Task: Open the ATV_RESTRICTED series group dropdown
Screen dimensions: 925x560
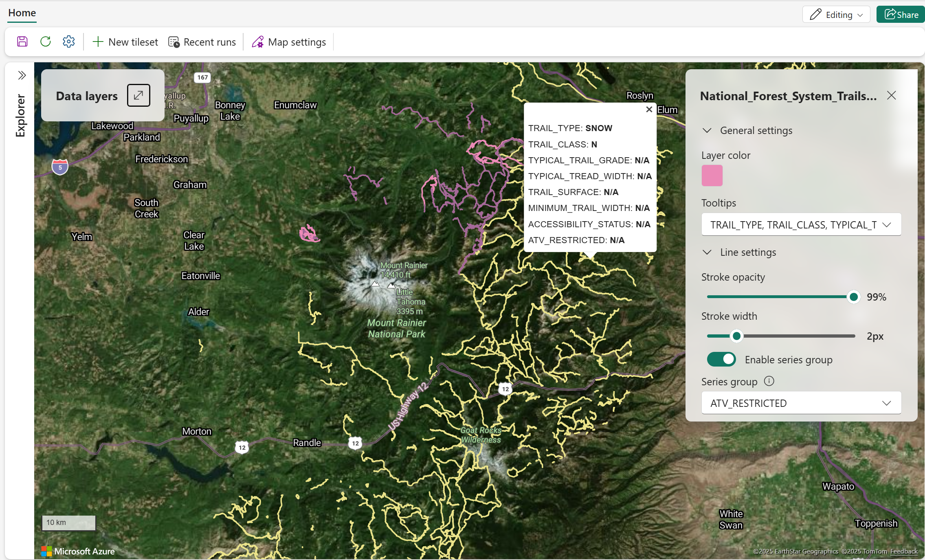Action: click(801, 403)
